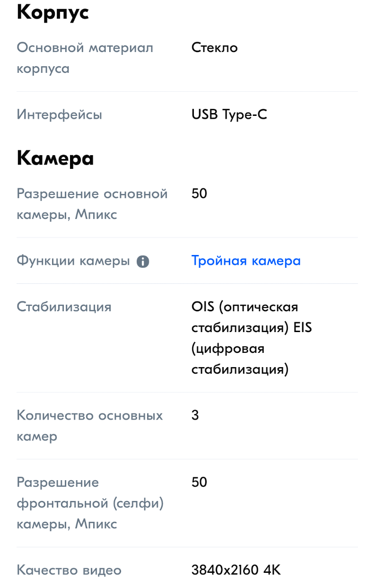Select the Качество видео row label
375x588 pixels.
pyautogui.click(x=69, y=570)
